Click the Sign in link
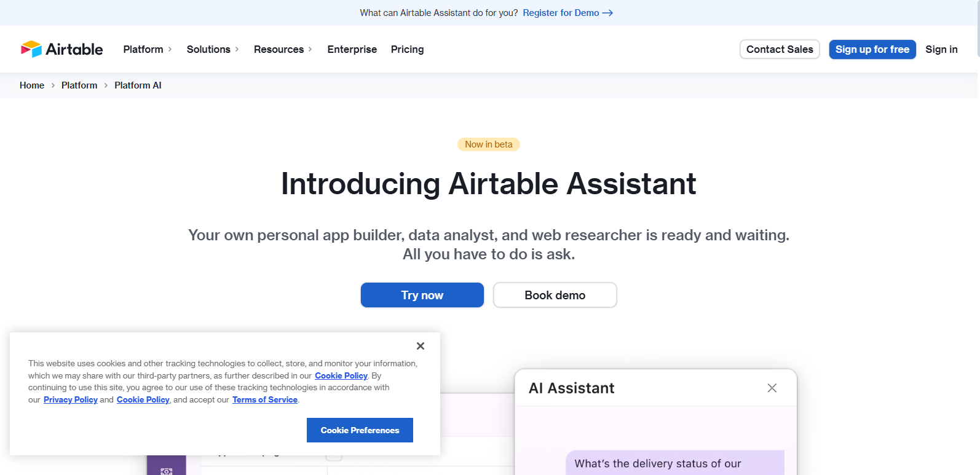980x475 pixels. tap(941, 49)
